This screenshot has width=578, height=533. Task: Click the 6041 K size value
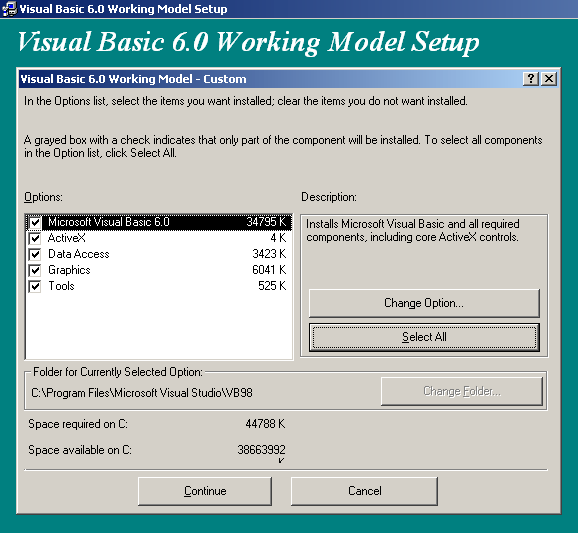pyautogui.click(x=269, y=270)
